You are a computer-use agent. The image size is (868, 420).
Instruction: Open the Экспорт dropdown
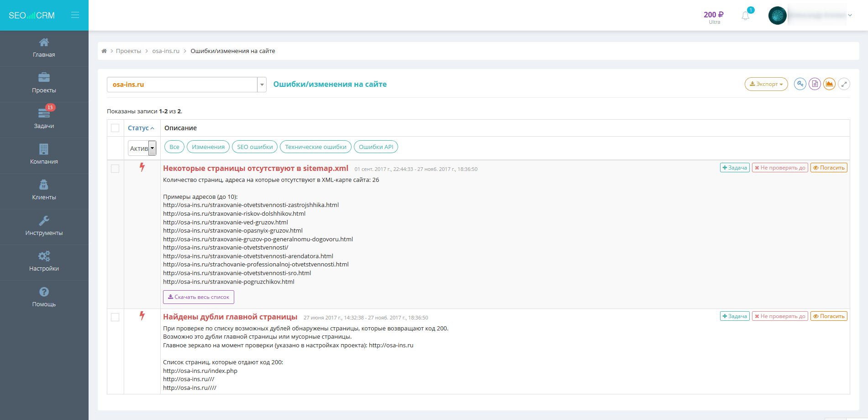tap(766, 84)
